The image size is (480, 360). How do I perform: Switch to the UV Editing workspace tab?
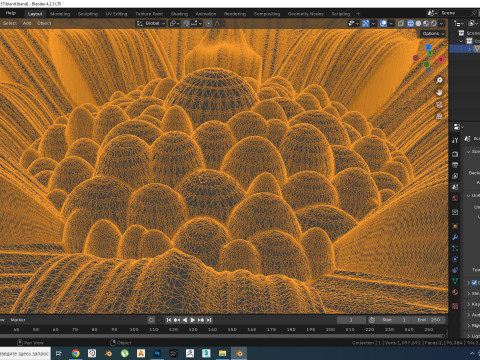(x=116, y=14)
